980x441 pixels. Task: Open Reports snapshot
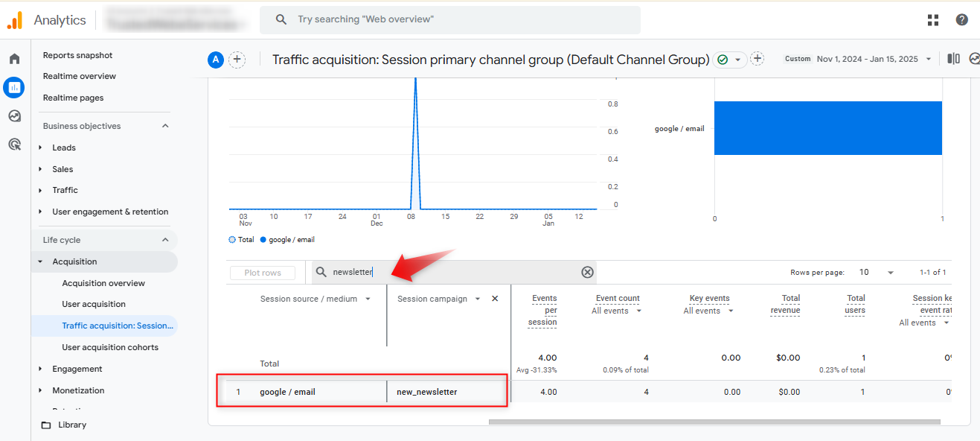click(78, 55)
